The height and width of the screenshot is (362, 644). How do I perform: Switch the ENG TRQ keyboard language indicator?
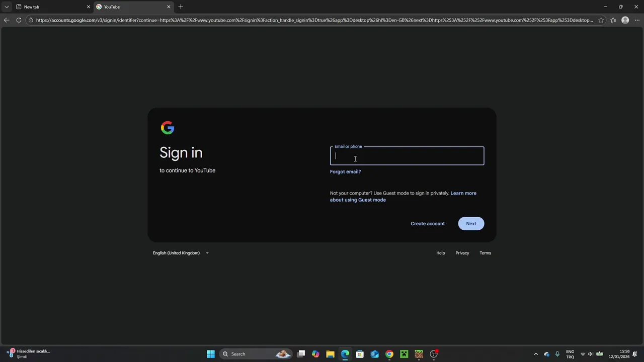point(570,354)
